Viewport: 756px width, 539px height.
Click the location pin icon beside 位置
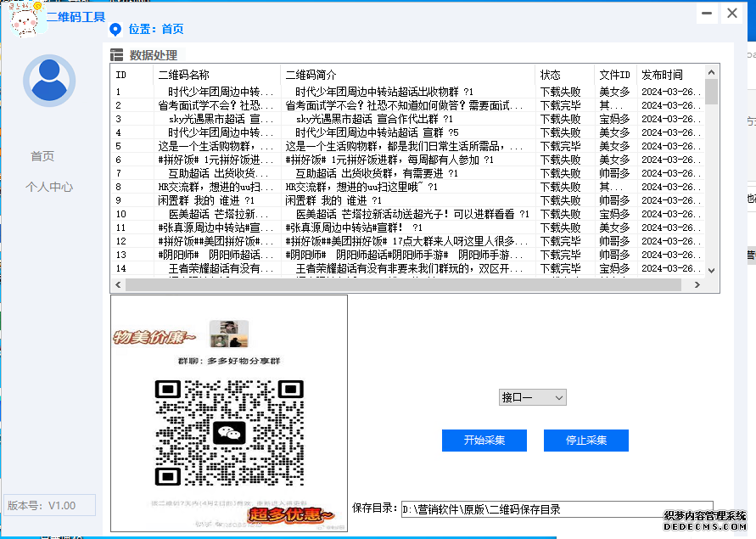(x=116, y=30)
